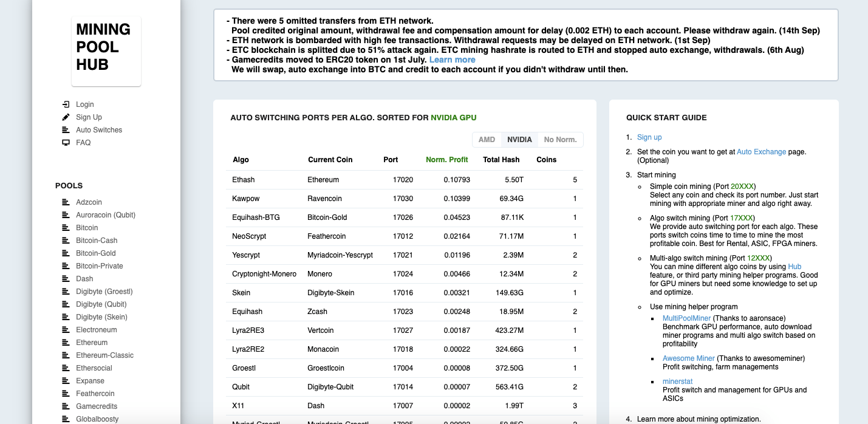Open the MultiPoolMiner link

pyautogui.click(x=686, y=318)
